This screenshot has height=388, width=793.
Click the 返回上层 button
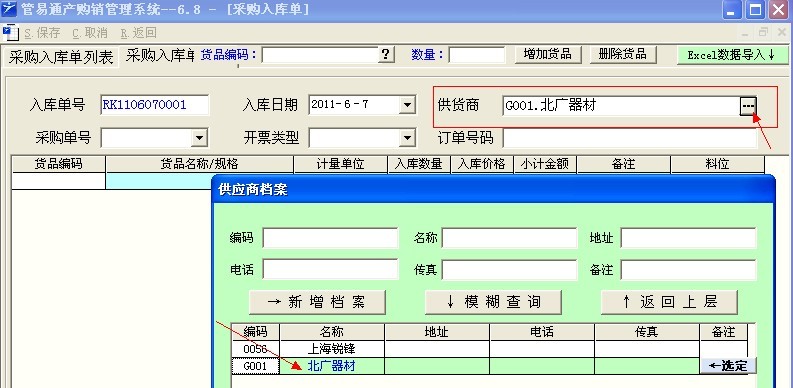point(670,302)
